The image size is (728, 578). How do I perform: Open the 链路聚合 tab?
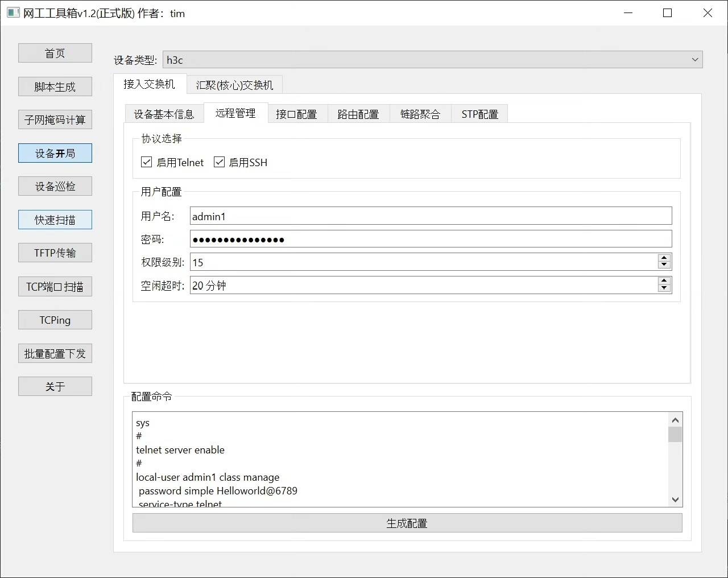pyautogui.click(x=420, y=114)
